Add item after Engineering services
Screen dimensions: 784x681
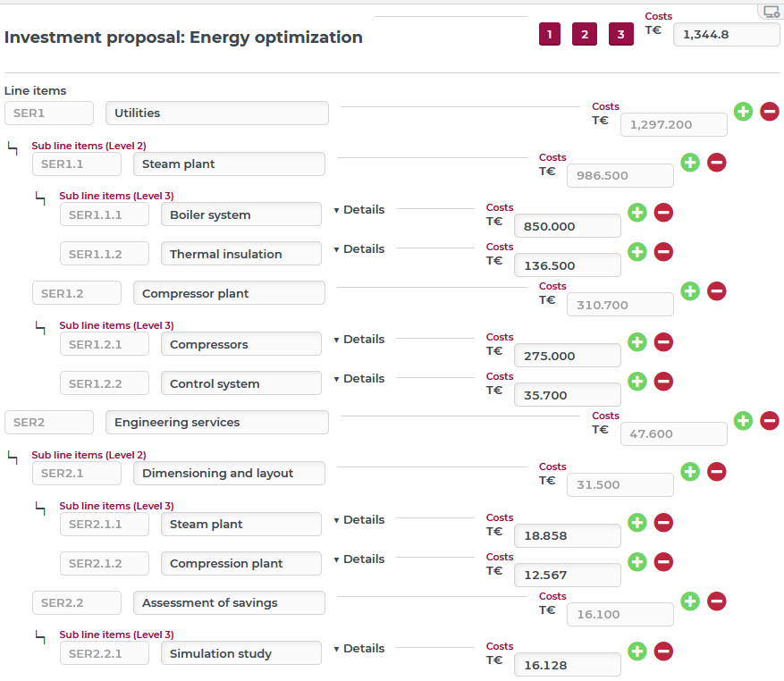coord(743,421)
